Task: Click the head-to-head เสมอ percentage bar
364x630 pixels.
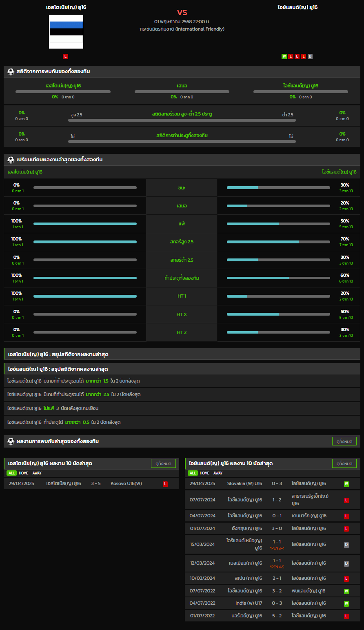Action: [x=182, y=91]
